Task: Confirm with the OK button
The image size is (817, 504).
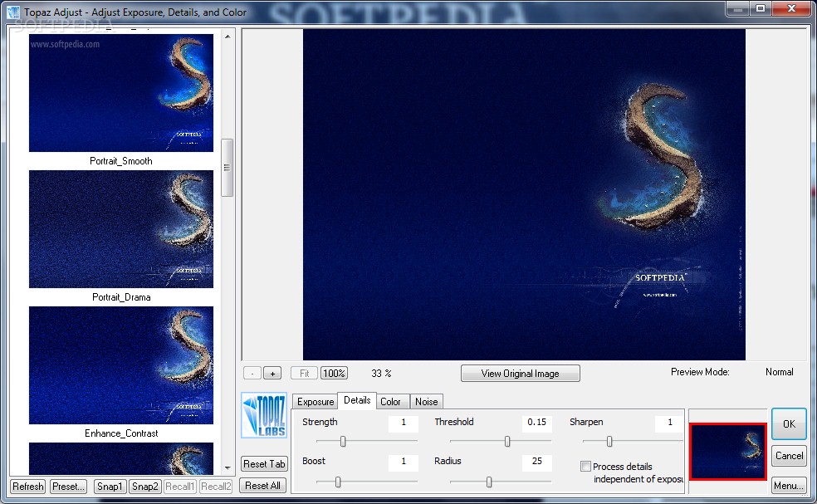Action: pyautogui.click(x=789, y=423)
